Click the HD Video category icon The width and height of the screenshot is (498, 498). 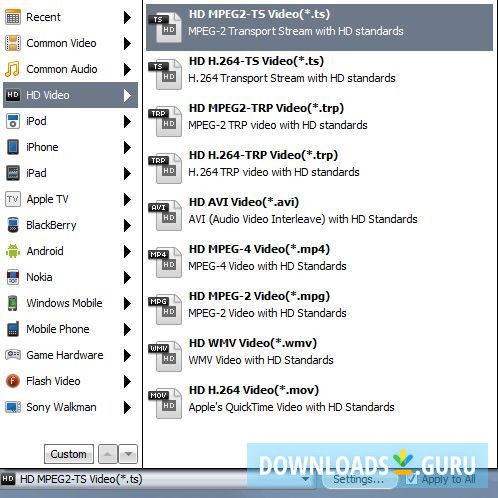(x=13, y=95)
